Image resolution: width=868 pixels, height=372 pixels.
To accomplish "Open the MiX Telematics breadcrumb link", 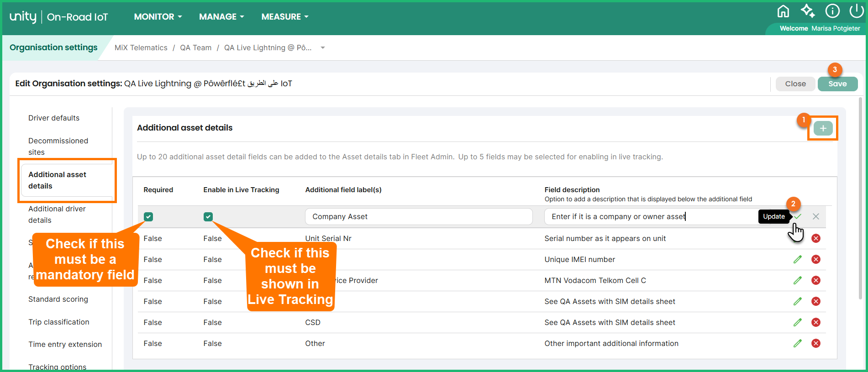I will (141, 47).
